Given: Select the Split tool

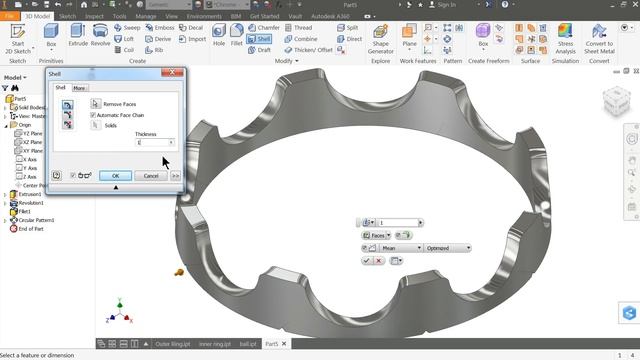Looking at the screenshot, I should coord(347,28).
